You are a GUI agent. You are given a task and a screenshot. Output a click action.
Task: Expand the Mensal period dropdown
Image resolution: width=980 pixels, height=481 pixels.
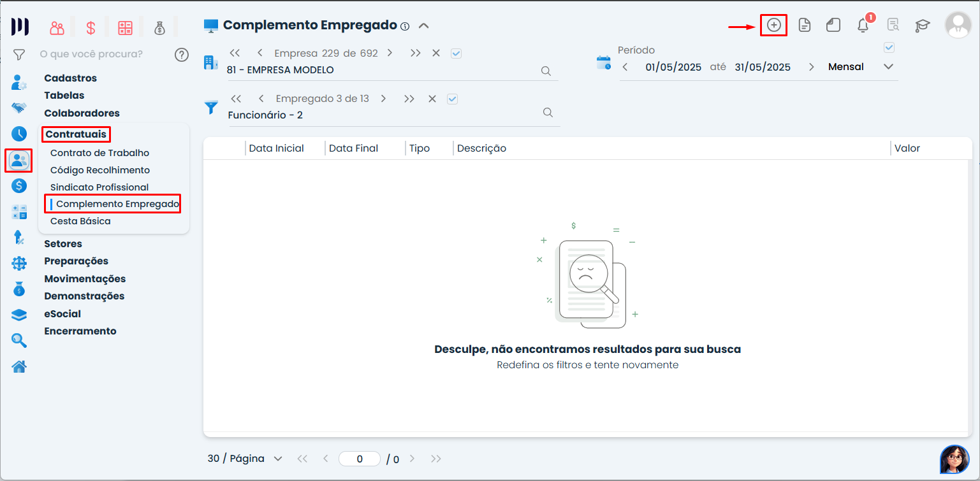click(x=888, y=67)
